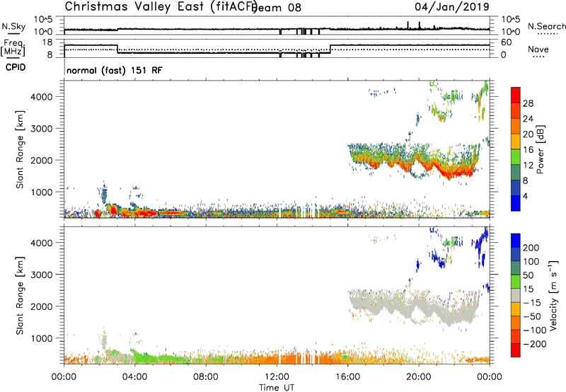Viewport: 566px width, 392px height.
Task: Click the blue top of the Velocity color bar
Action: point(516,241)
